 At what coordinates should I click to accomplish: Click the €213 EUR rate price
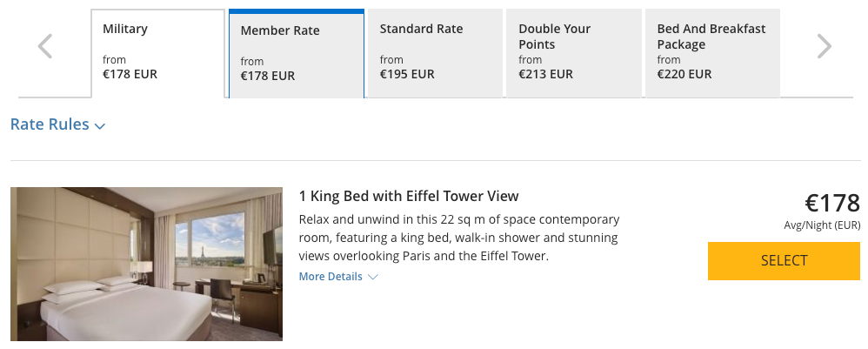[x=545, y=75]
